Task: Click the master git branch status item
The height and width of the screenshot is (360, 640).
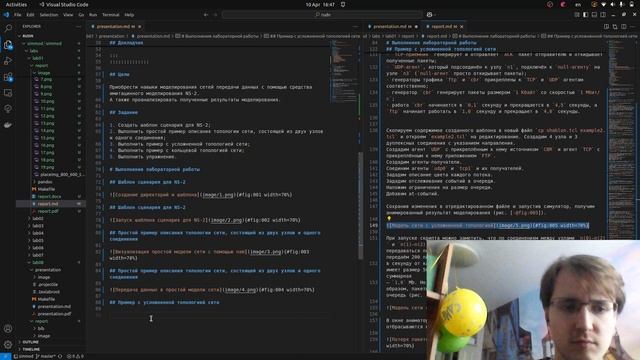Action: pos(45,356)
